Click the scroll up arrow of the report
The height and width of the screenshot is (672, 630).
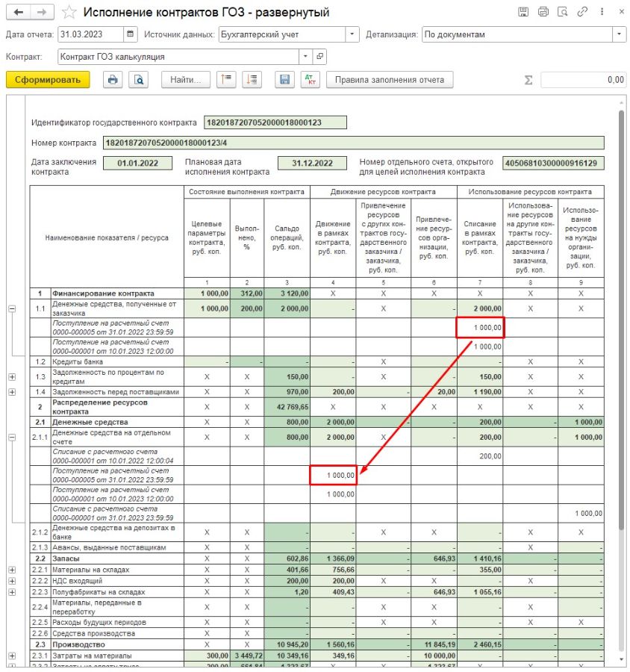tap(621, 103)
